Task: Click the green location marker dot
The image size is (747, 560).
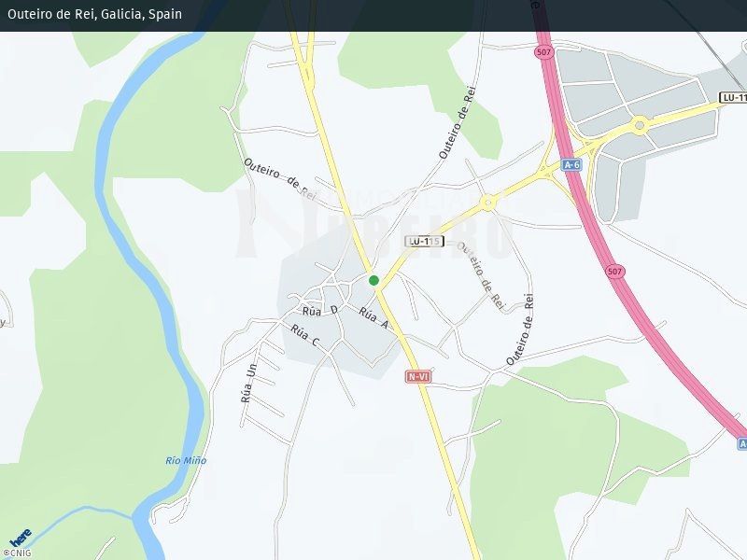Action: tap(373, 280)
